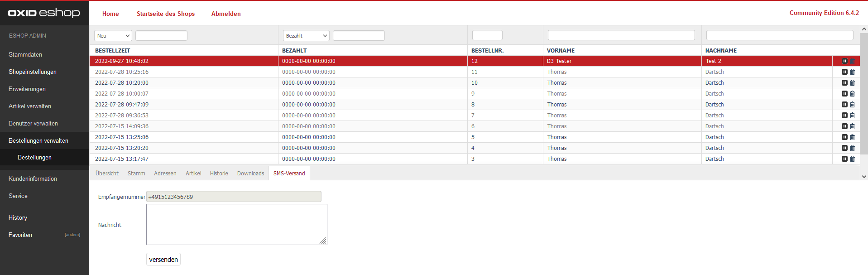Open the 'Neu' order status dropdown
The height and width of the screenshot is (275, 868).
click(x=113, y=36)
